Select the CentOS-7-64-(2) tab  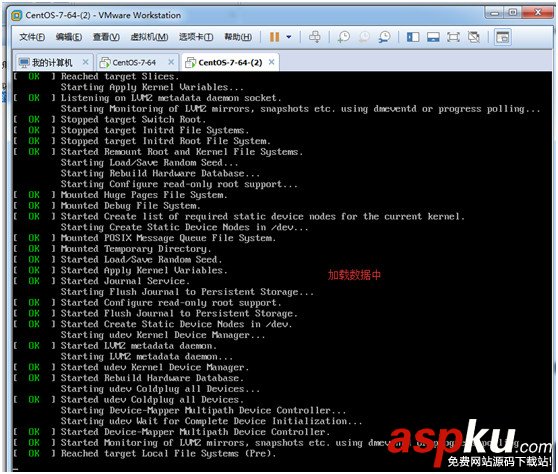click(x=230, y=63)
